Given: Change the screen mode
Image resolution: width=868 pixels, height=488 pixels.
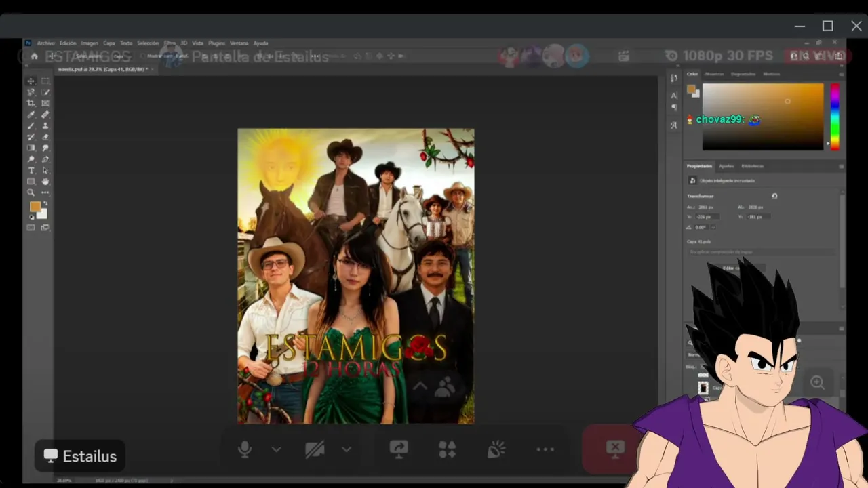Looking at the screenshot, I should tap(45, 228).
